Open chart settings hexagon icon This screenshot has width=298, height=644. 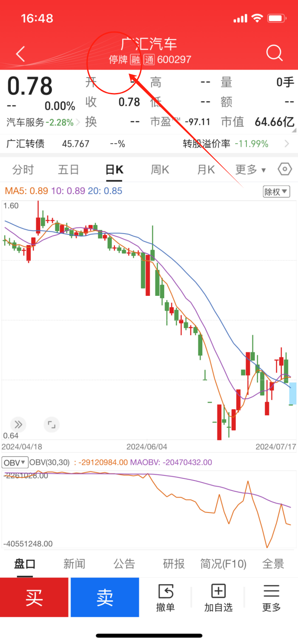click(285, 169)
